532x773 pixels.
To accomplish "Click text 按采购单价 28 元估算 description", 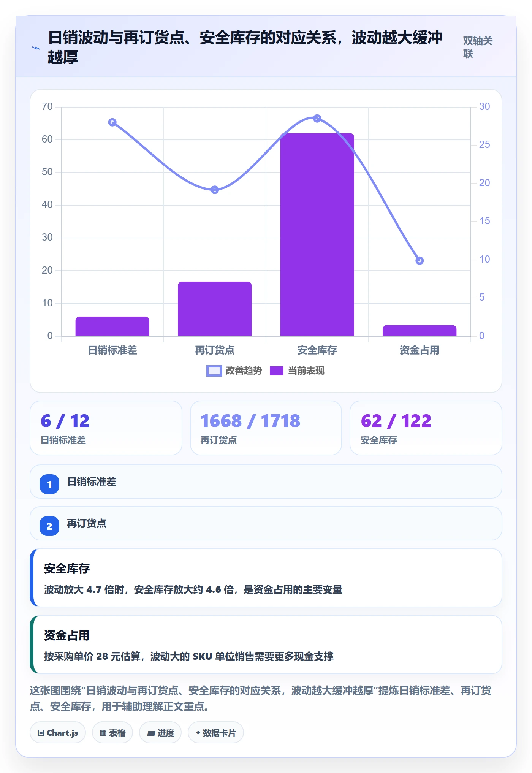I will point(189,656).
